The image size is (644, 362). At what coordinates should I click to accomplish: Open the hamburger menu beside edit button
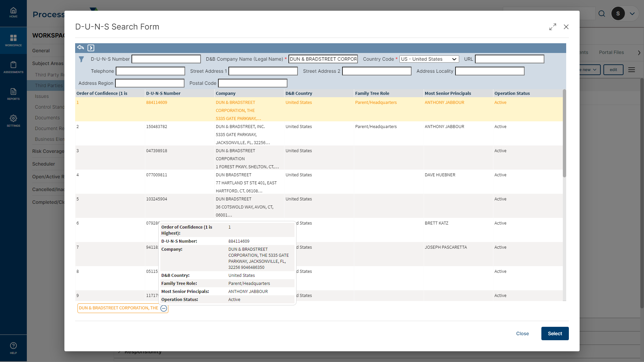tap(632, 70)
